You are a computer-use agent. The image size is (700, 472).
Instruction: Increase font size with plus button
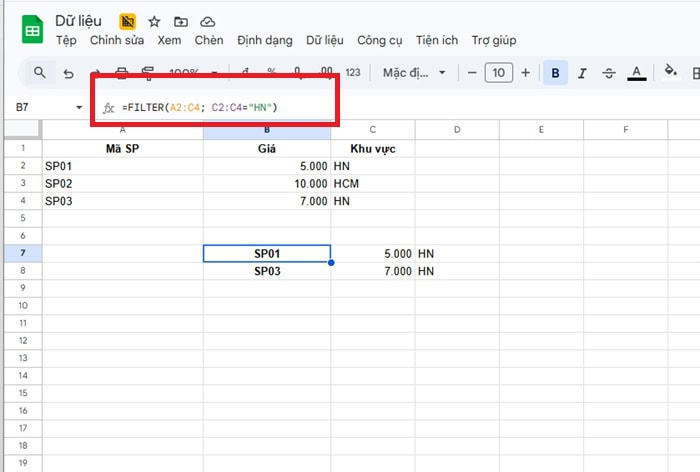[x=525, y=73]
